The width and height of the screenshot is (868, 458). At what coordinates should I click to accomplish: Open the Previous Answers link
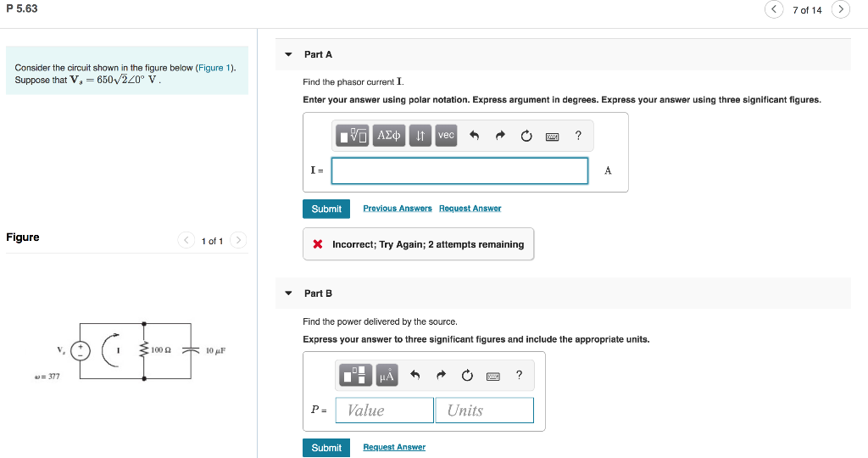point(398,209)
